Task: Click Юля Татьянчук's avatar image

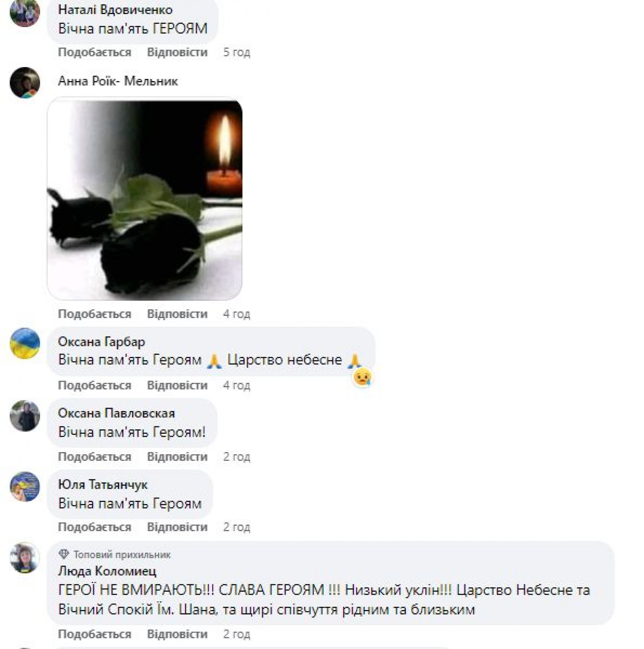Action: [25, 486]
